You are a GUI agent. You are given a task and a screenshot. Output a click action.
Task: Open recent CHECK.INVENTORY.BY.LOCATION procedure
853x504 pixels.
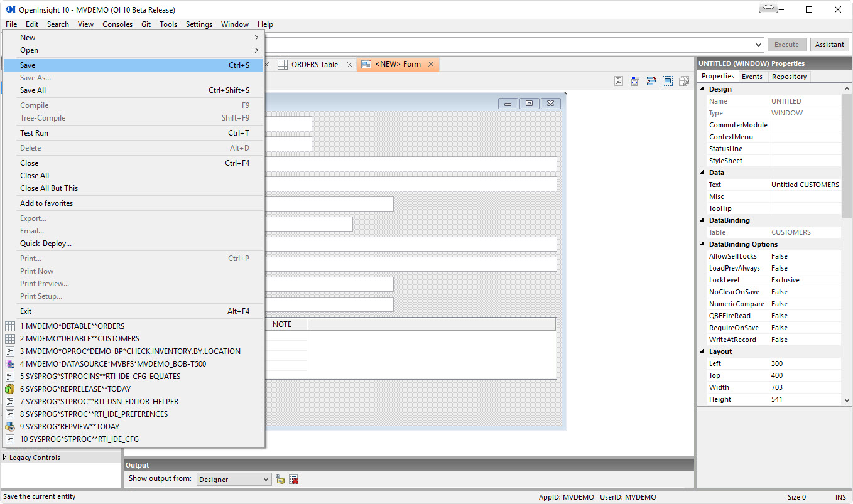click(x=133, y=351)
